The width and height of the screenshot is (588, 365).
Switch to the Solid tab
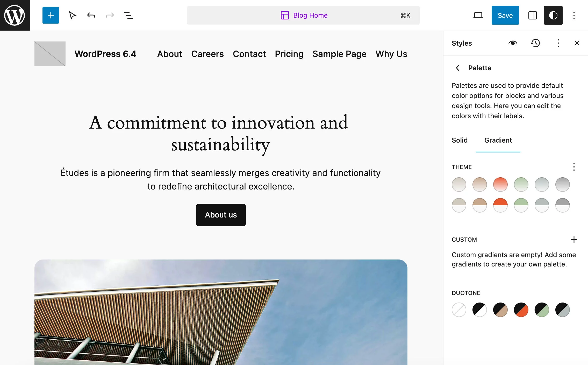tap(460, 140)
